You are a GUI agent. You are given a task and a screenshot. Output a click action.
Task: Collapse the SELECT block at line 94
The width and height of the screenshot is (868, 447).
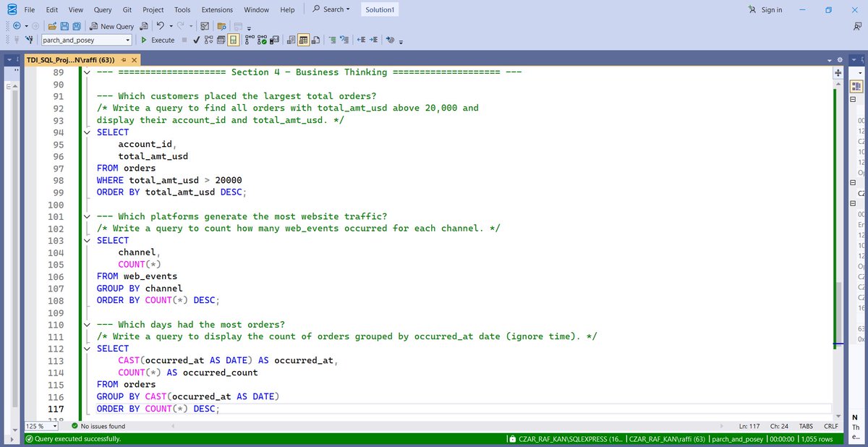[x=88, y=132]
